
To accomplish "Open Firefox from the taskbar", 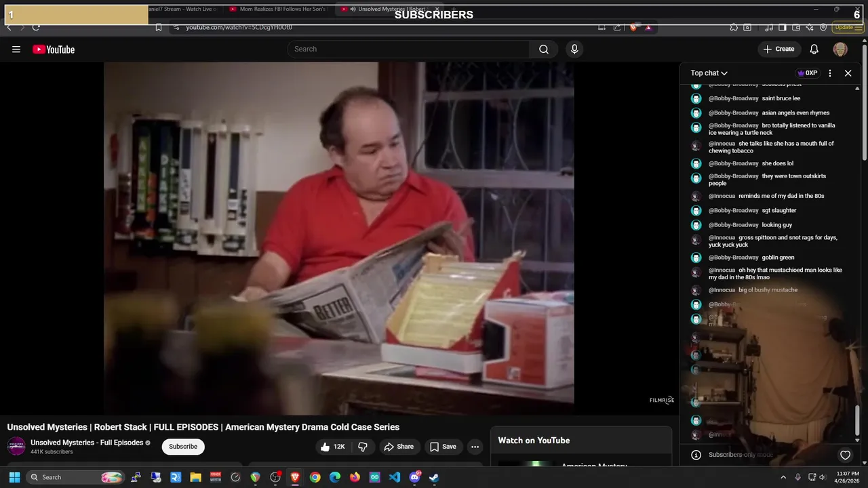I will (x=355, y=477).
